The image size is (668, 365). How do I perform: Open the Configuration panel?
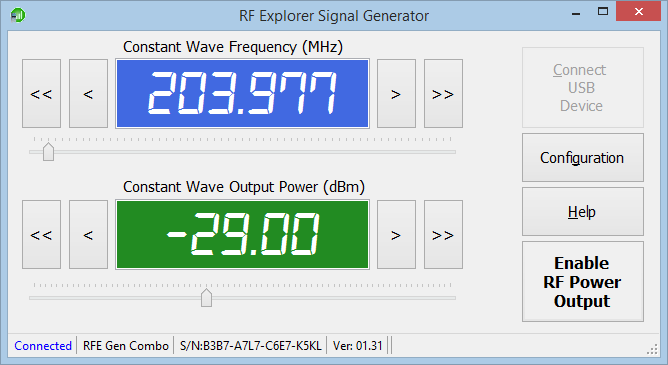(582, 158)
